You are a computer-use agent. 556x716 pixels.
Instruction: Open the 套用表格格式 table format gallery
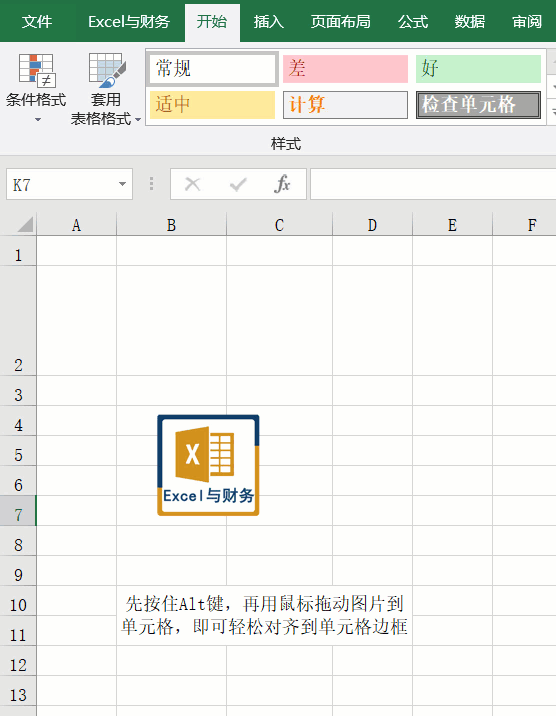click(105, 89)
